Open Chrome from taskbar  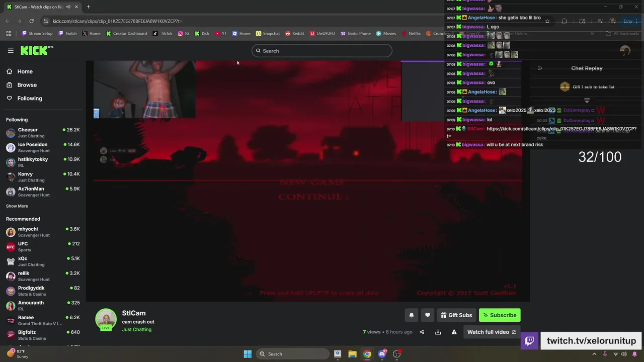point(367,354)
